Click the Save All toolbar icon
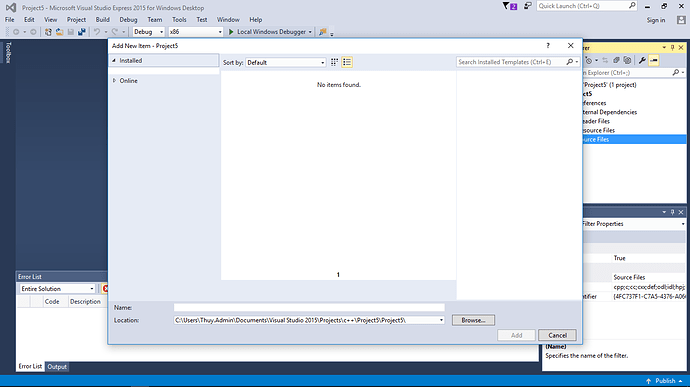The image size is (690, 387). [82, 32]
